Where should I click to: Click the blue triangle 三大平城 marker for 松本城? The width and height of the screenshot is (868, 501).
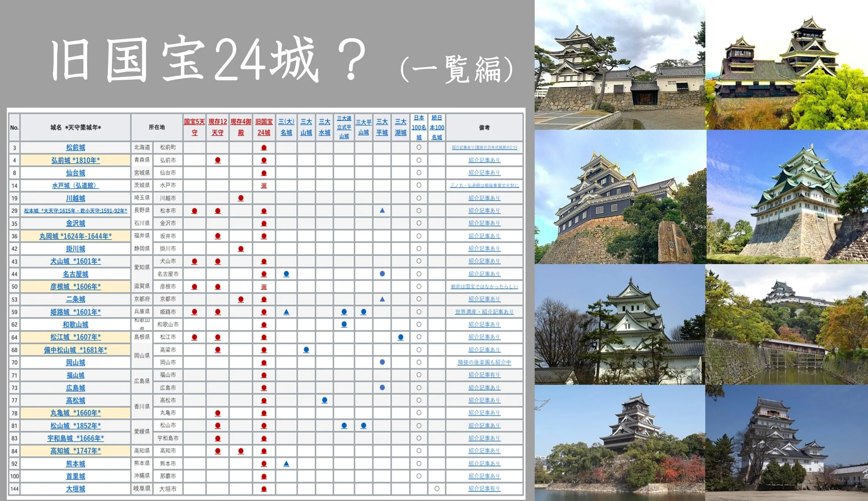point(382,210)
